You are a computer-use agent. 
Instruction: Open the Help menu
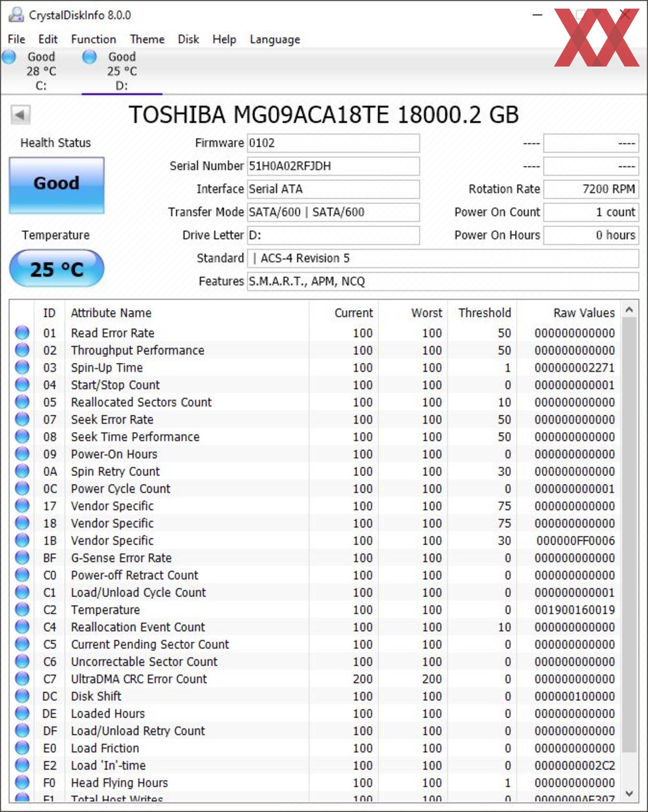click(x=224, y=39)
